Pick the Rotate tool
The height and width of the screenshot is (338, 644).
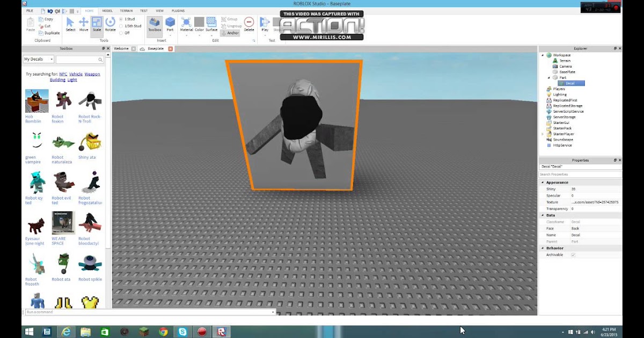(110, 24)
